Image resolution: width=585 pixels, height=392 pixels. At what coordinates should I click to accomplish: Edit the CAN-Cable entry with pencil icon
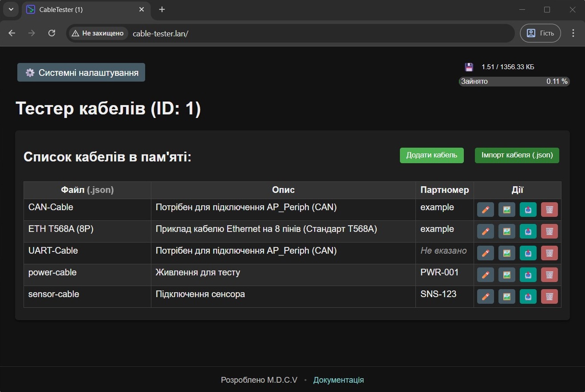click(485, 210)
